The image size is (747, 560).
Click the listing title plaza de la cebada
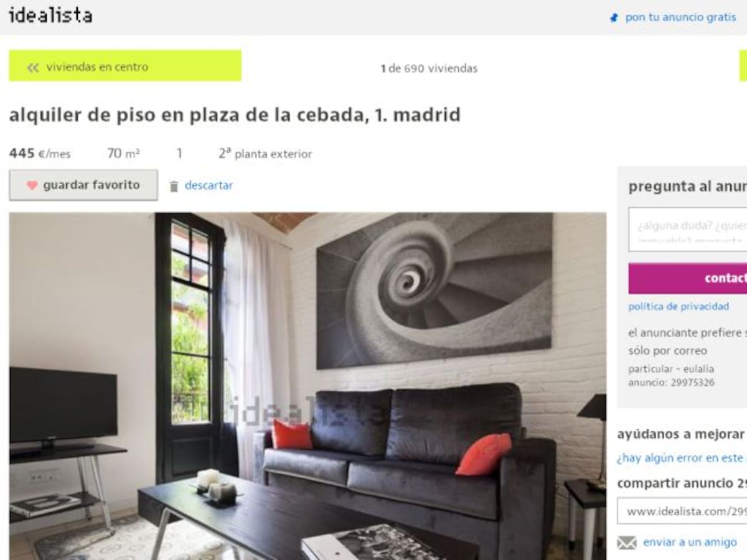coord(235,115)
